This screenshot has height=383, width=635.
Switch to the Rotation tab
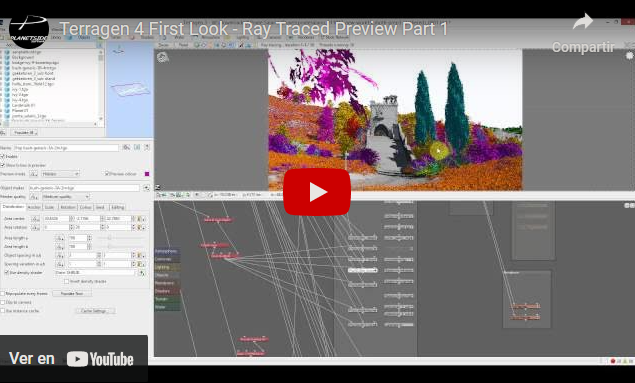point(68,207)
